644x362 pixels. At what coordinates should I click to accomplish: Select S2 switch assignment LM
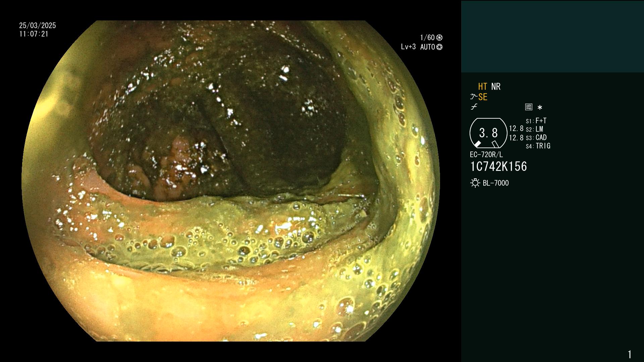coord(534,129)
